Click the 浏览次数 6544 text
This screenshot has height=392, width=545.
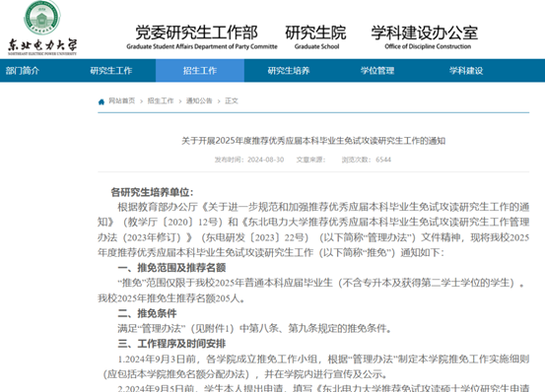tap(367, 160)
